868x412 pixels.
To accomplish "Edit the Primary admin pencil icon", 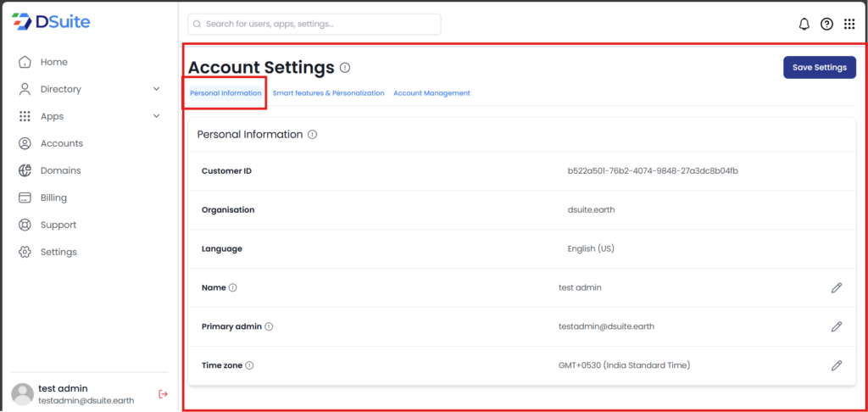I will [836, 326].
